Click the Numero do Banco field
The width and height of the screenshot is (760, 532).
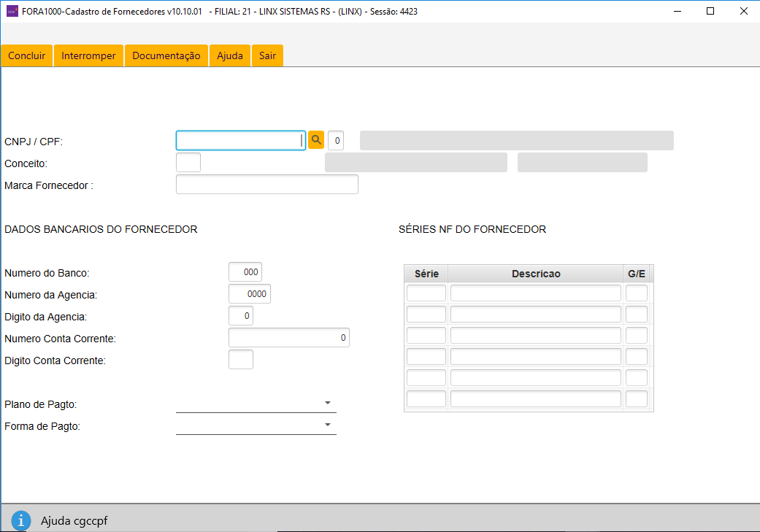[x=245, y=271]
